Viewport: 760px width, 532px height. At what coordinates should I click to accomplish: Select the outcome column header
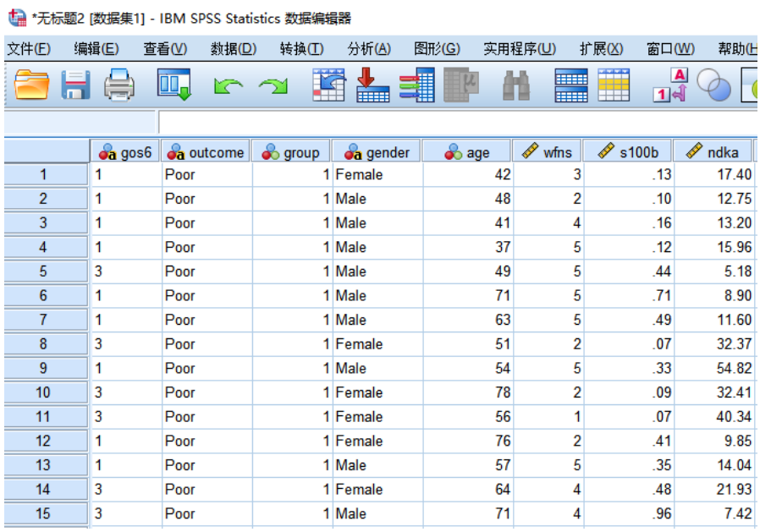(x=207, y=152)
